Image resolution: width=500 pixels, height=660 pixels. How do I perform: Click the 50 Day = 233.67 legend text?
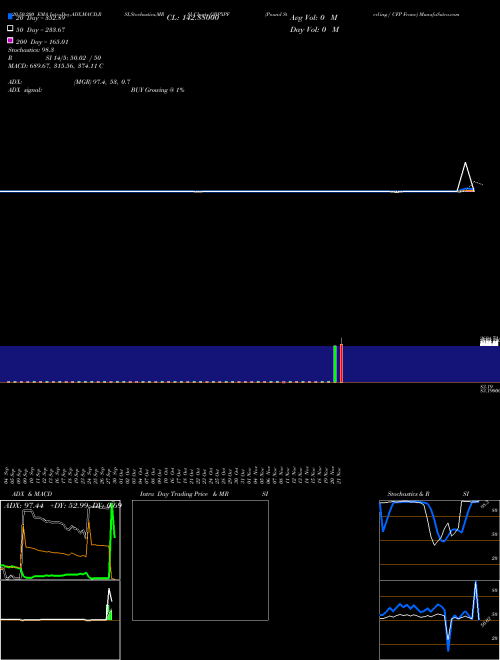coord(40,30)
